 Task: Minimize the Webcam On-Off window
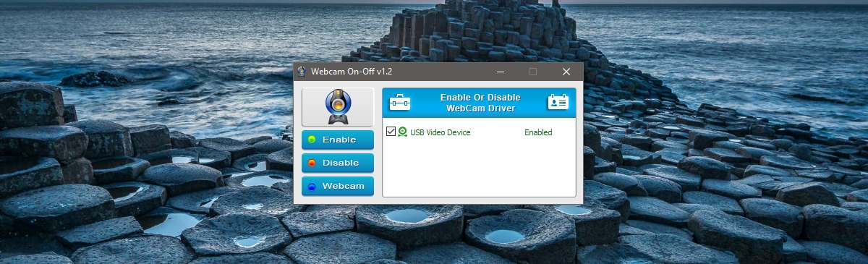[500, 72]
